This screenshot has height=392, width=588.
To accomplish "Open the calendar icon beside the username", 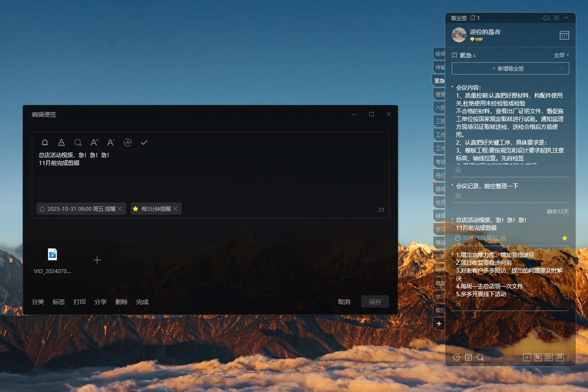I will tap(564, 35).
